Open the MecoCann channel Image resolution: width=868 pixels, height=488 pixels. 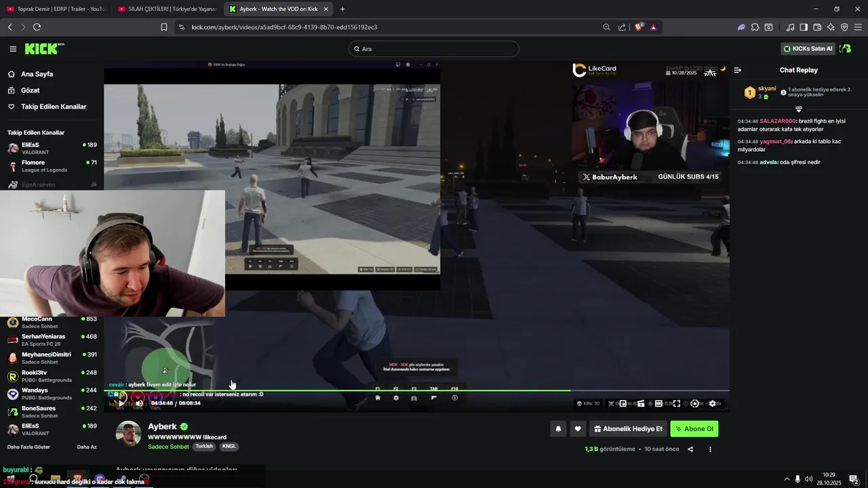52,322
